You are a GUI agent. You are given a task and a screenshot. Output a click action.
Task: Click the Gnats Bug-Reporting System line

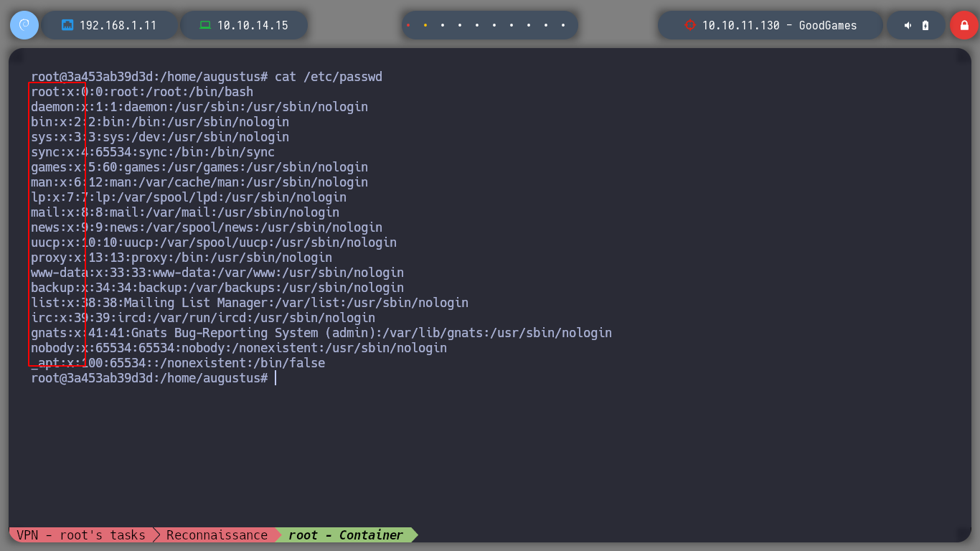pos(321,333)
